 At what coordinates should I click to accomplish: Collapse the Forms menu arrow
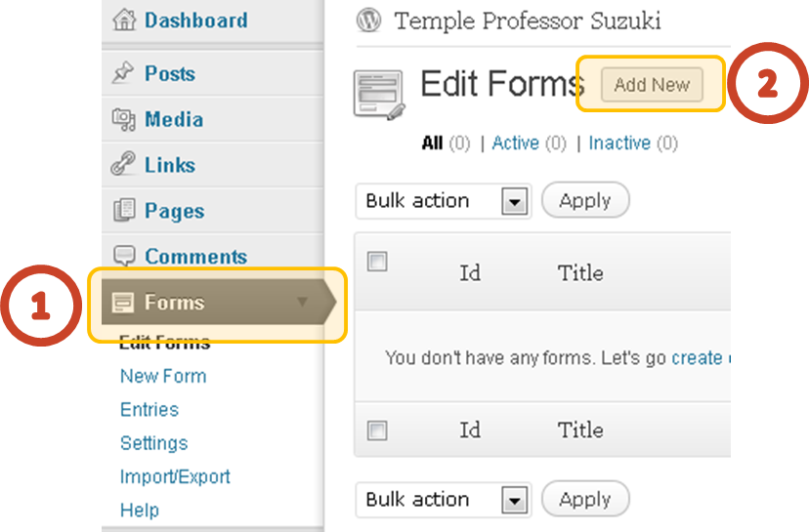point(302,302)
